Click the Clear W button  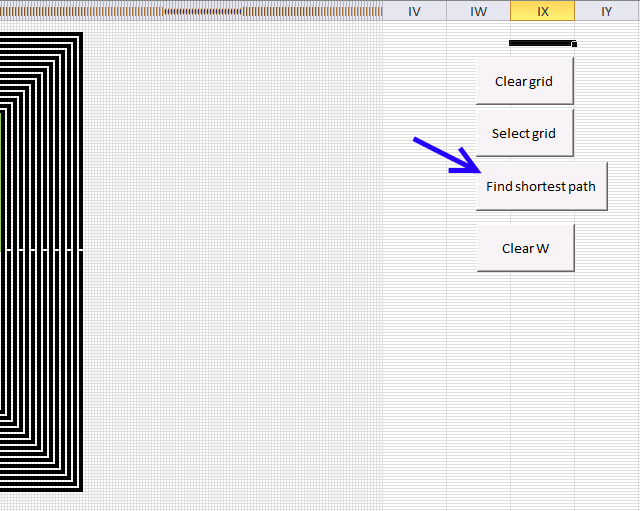tap(526, 248)
